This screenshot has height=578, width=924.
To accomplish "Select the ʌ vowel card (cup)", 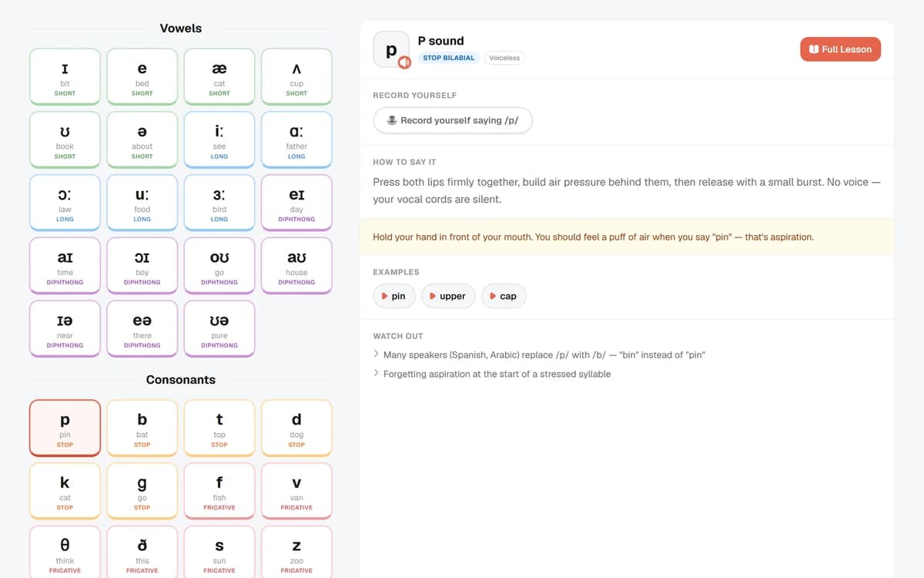I will click(x=296, y=76).
